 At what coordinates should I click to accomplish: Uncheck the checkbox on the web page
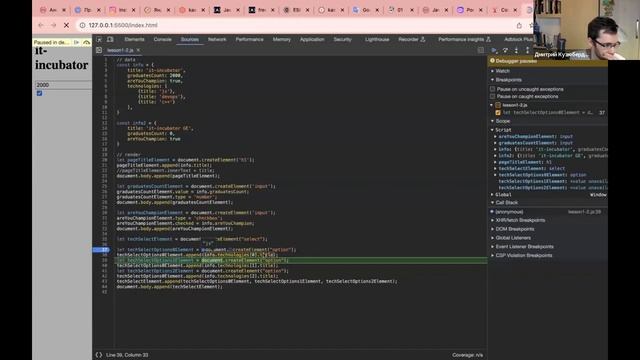(40, 93)
